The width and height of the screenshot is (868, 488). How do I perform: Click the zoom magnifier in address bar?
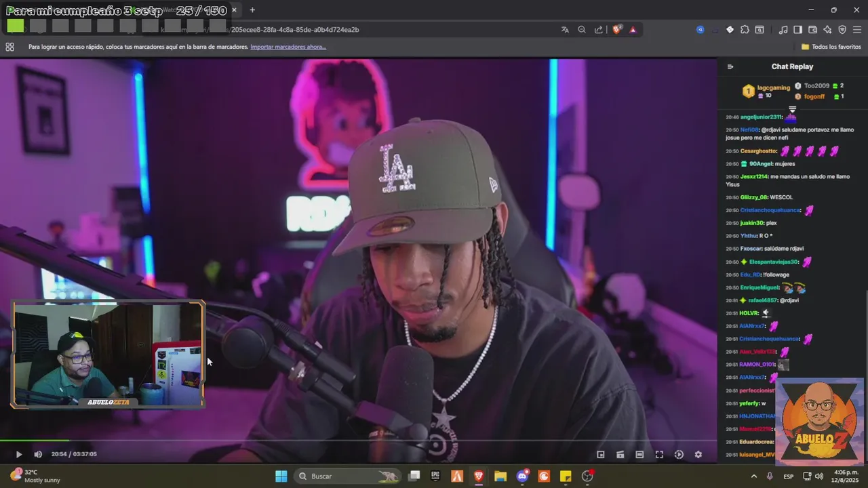tap(582, 30)
